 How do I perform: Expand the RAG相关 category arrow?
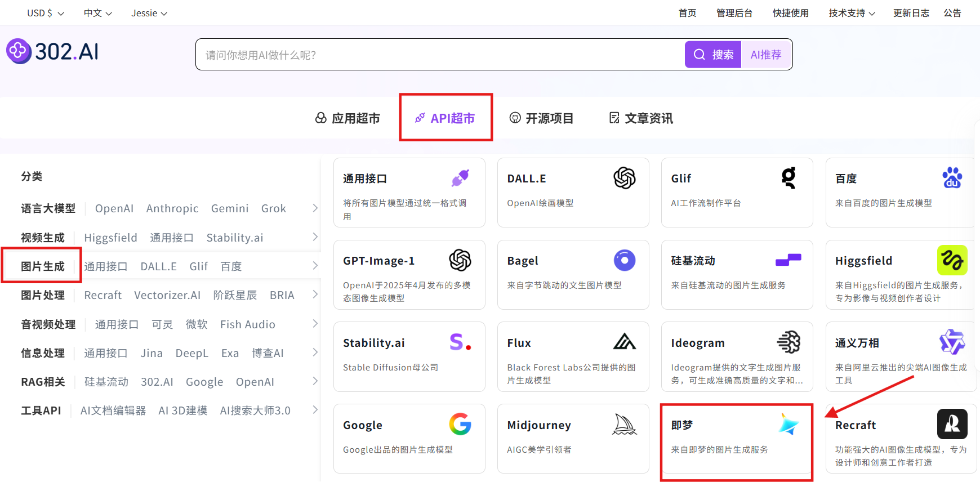(315, 381)
